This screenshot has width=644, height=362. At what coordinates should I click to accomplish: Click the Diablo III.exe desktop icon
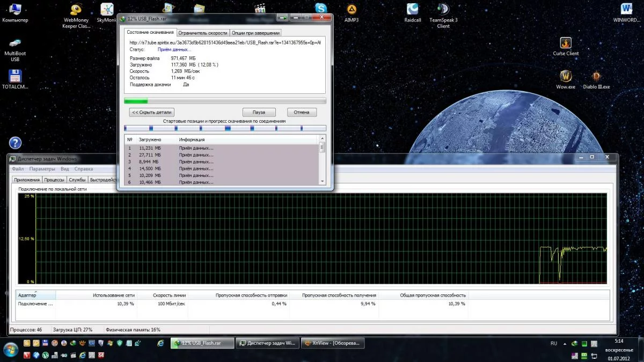pyautogui.click(x=596, y=77)
